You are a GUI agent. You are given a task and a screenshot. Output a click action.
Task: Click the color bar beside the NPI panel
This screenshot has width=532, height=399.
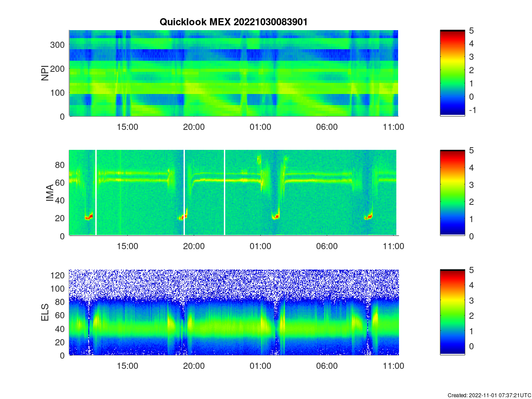452,73
